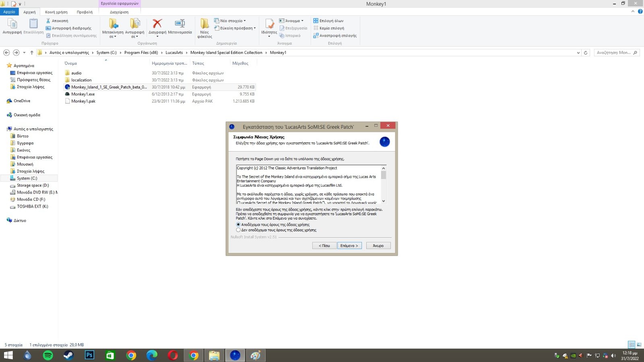Click < Πίσω in the installer
The image size is (644, 362).
tap(324, 245)
